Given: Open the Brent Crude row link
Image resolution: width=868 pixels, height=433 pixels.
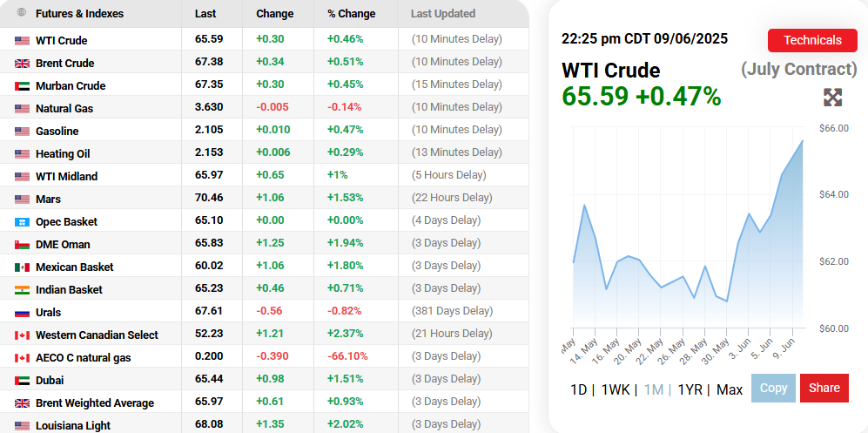Looking at the screenshot, I should pos(64,63).
